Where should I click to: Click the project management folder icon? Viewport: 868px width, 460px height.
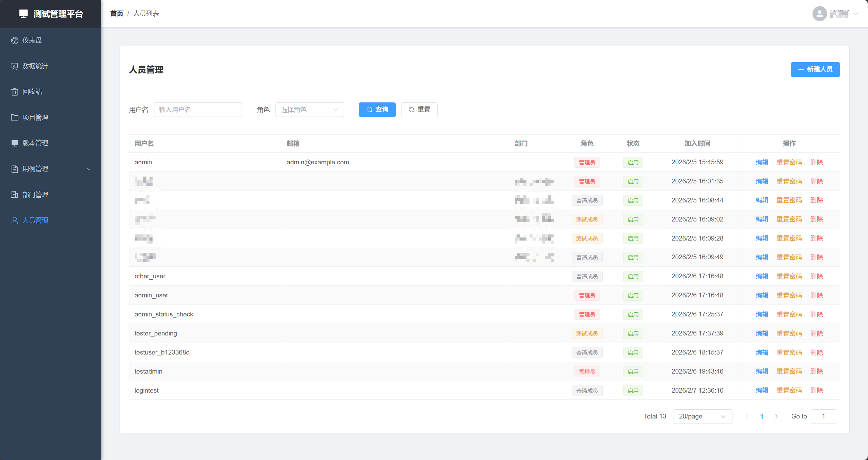15,117
